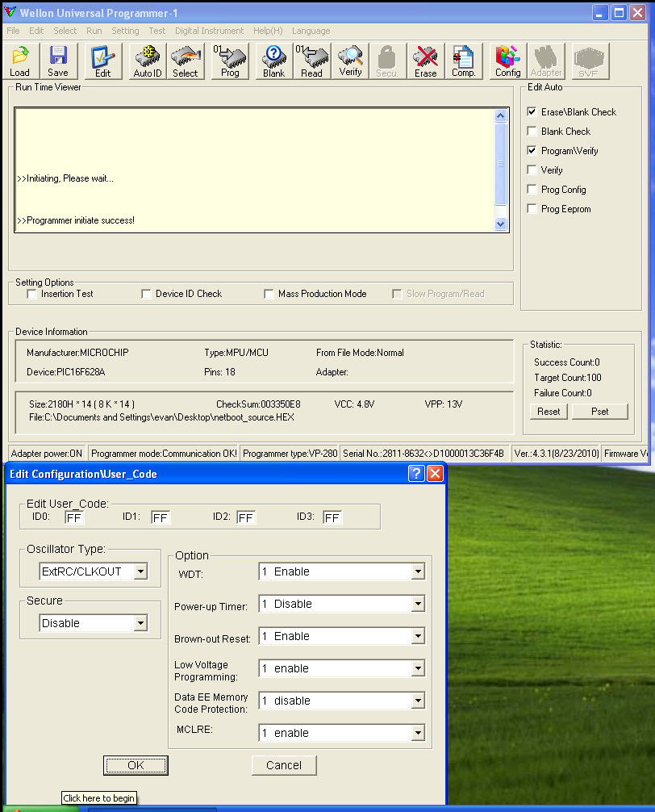Screen dimensions: 655x812
Task: Click the Read chip toolbar icon
Action: 312,61
